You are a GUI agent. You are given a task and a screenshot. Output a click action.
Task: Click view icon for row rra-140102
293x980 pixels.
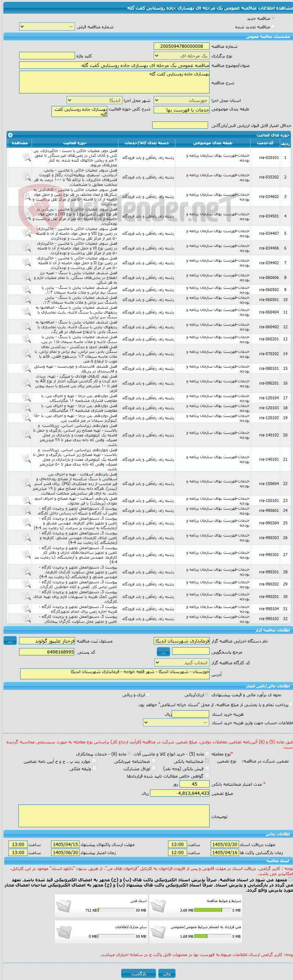26,435
